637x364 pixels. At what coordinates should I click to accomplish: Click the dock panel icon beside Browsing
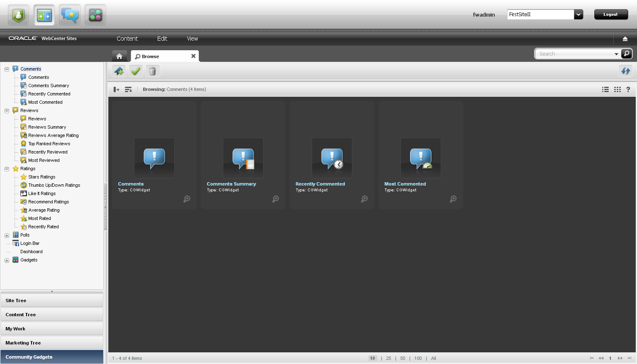(116, 89)
